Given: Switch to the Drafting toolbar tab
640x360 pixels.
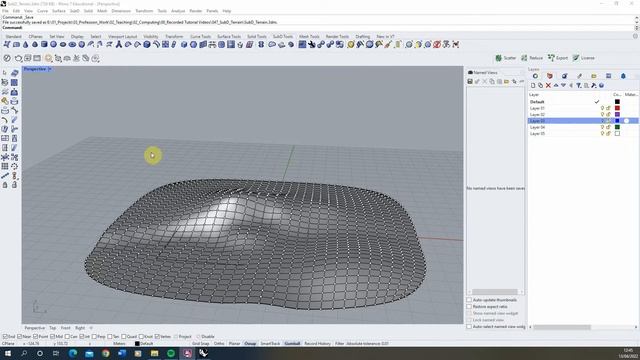Looking at the screenshot, I should pyautogui.click(x=362, y=37).
